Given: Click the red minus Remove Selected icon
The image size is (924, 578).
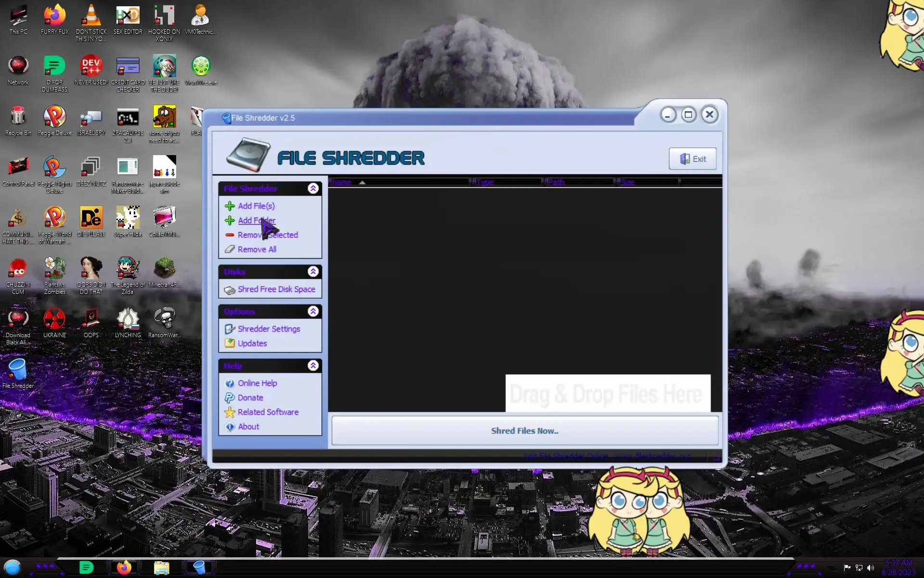Looking at the screenshot, I should click(x=230, y=235).
